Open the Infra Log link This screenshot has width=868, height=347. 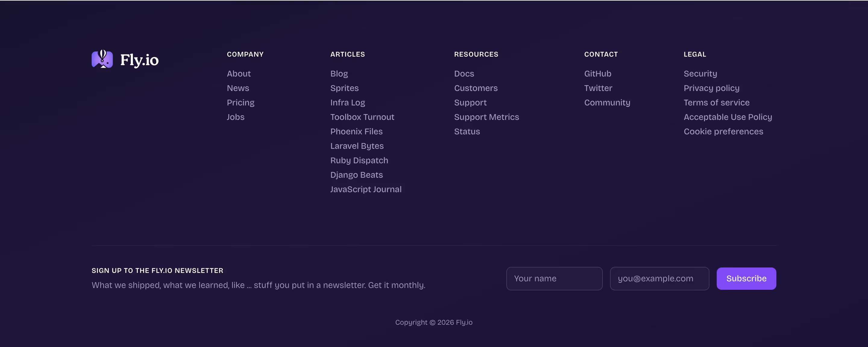348,102
